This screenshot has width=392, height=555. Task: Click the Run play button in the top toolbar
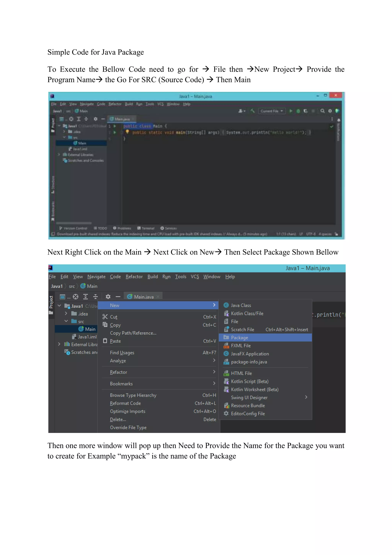(x=291, y=111)
